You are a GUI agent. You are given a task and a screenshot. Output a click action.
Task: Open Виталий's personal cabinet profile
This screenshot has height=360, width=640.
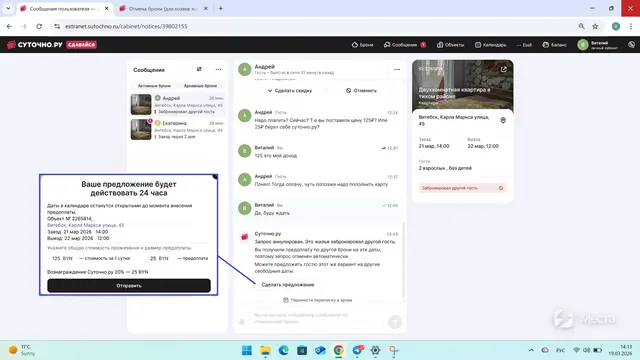click(598, 45)
